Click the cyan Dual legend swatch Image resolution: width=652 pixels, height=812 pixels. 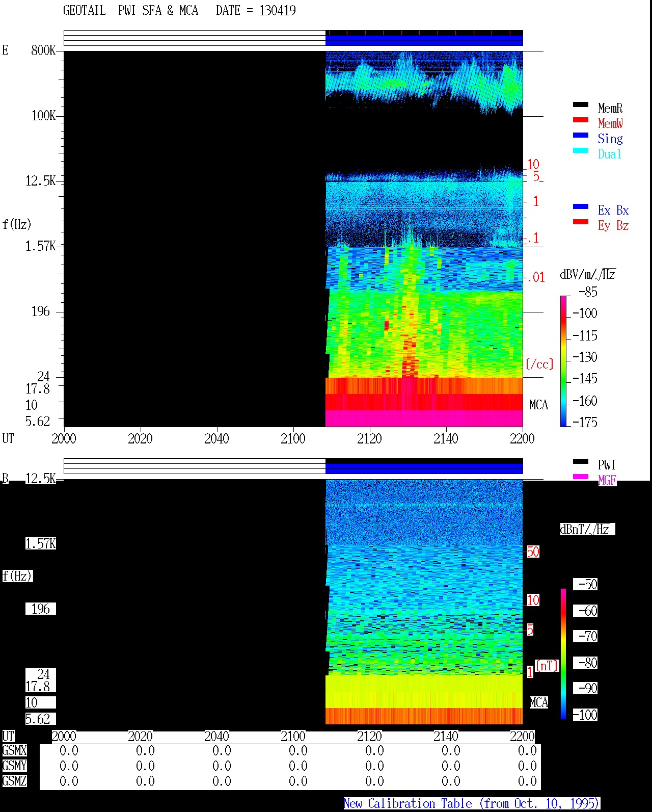(581, 150)
